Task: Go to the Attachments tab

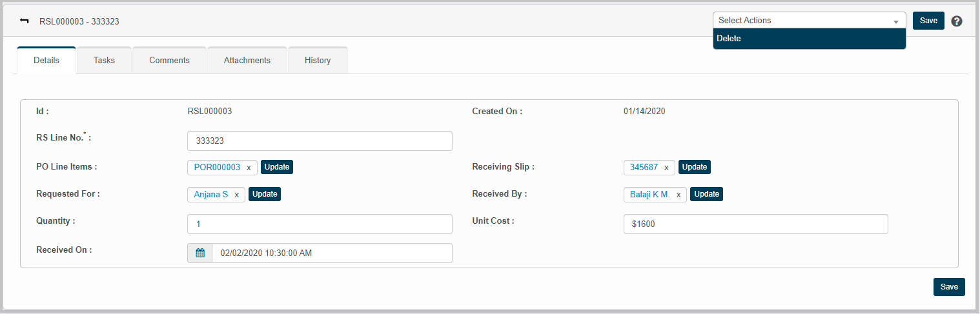Action: click(247, 61)
